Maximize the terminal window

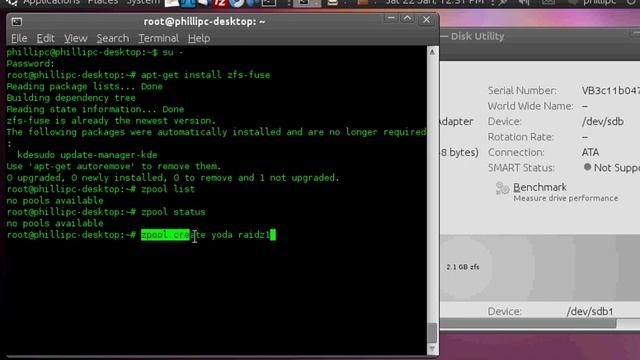click(x=407, y=19)
